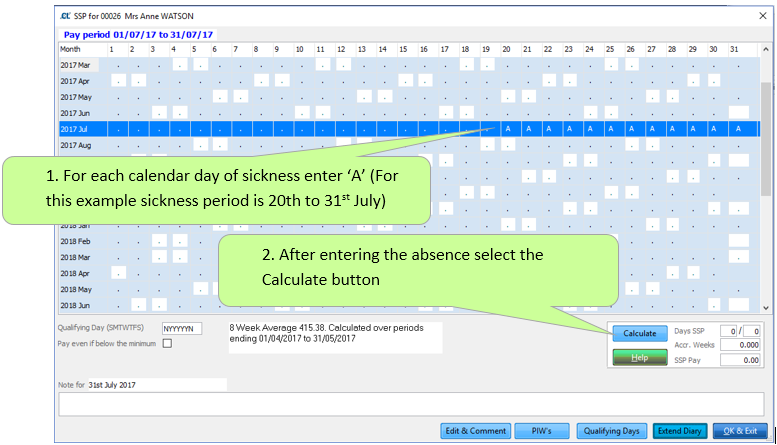Click the scrollbar down arrow

pyautogui.click(x=765, y=308)
